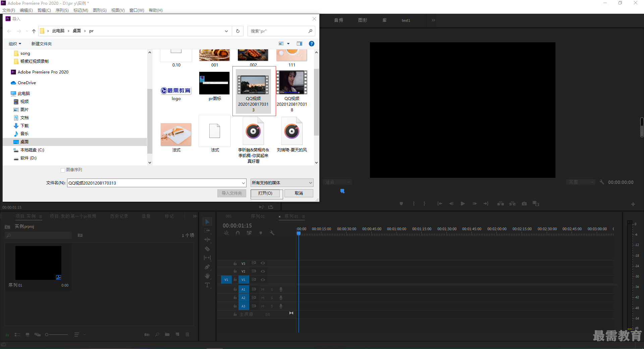The width and height of the screenshot is (644, 349).
Task: Open change view dropdown arrow in dialog
Action: (288, 44)
